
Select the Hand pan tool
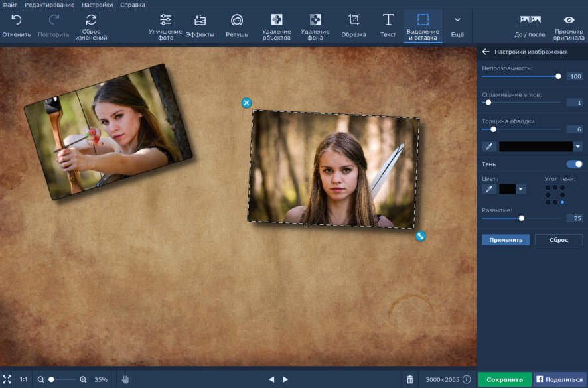point(125,379)
